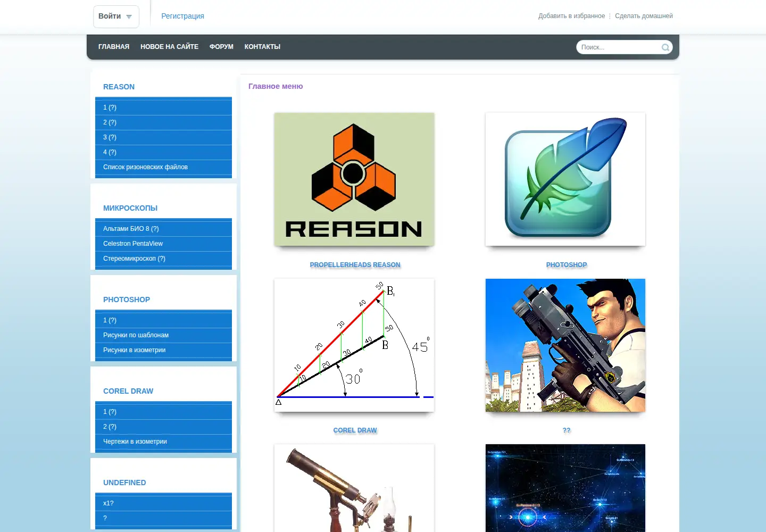
Task: Open the Corel Draw angle diagram thumbnail
Action: pyautogui.click(x=354, y=345)
